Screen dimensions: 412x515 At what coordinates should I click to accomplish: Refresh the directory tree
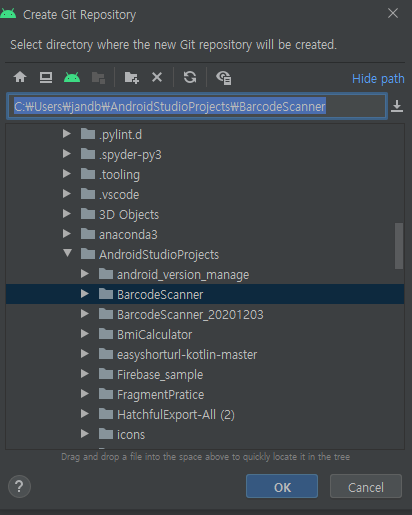click(190, 77)
